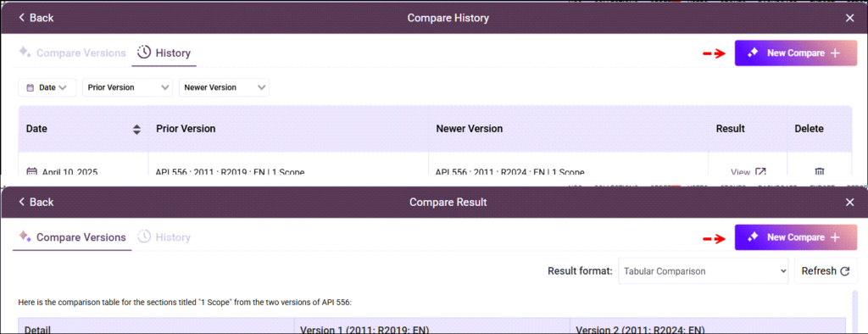Click the results area vertical scrollbar
Screen dimensions: 868x334
coord(854,312)
